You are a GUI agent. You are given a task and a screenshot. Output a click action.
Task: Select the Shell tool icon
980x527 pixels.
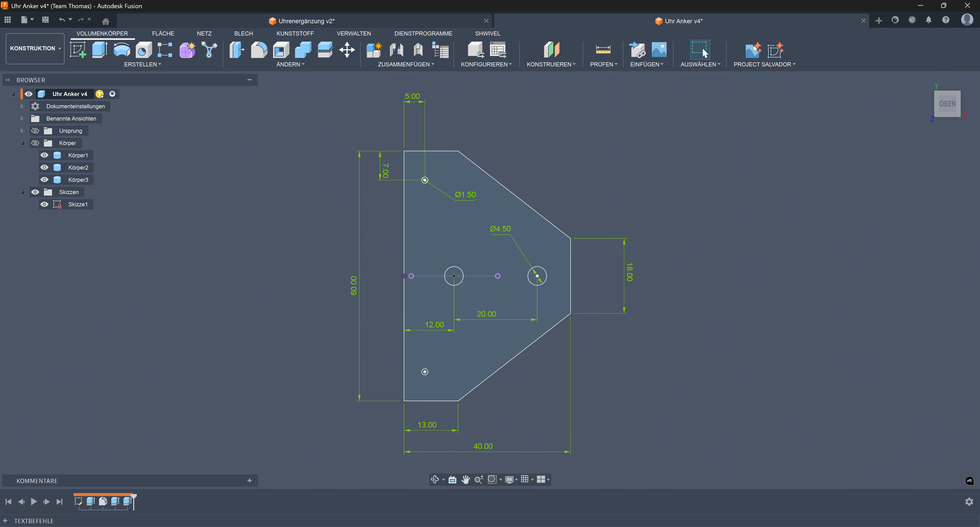pyautogui.click(x=281, y=50)
